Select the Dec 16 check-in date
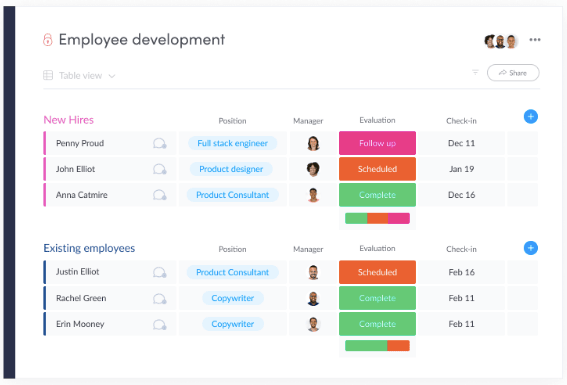The height and width of the screenshot is (385, 567). (x=461, y=195)
